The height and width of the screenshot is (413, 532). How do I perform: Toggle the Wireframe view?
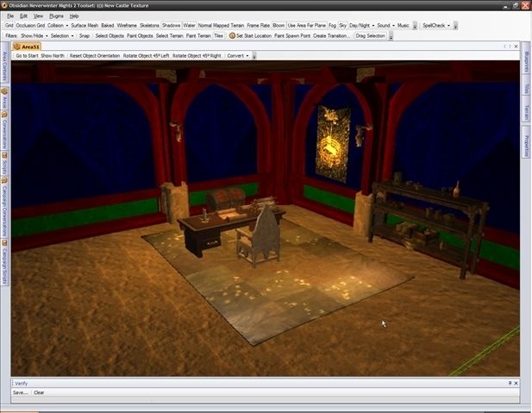pyautogui.click(x=127, y=26)
